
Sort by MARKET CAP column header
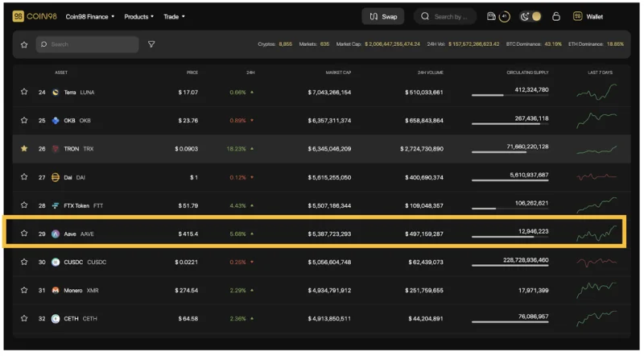pos(338,72)
